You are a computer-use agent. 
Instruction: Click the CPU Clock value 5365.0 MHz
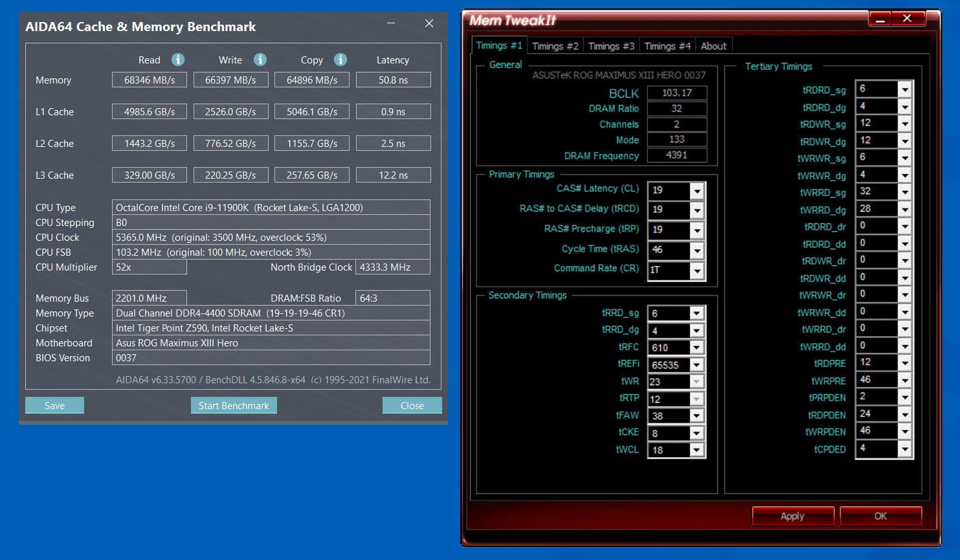pyautogui.click(x=271, y=237)
